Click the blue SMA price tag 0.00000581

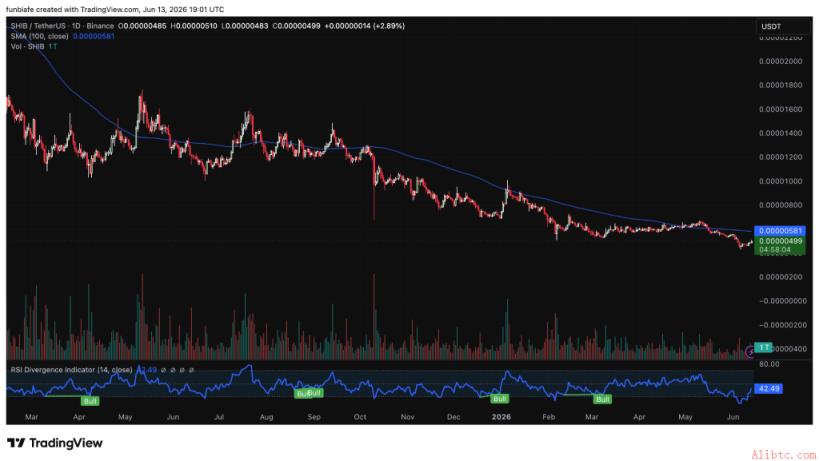coord(780,231)
